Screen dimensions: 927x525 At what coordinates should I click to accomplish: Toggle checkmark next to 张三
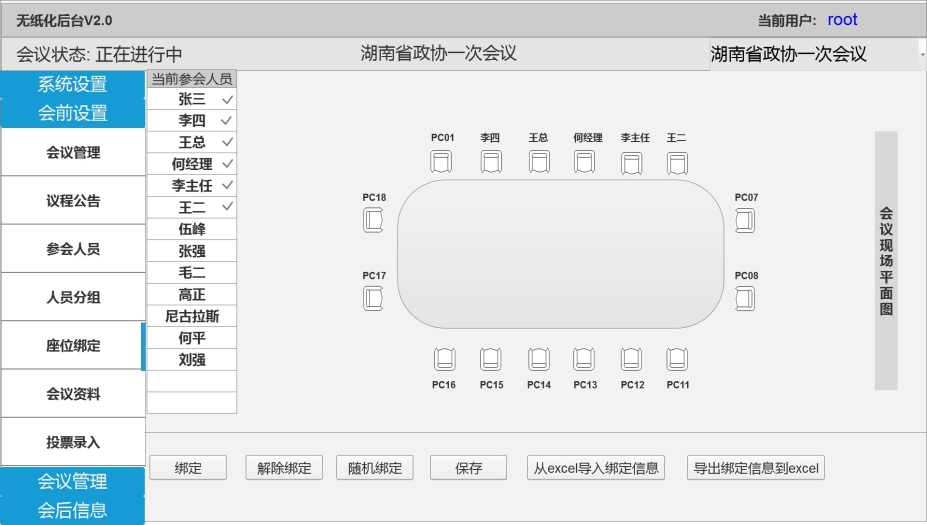tap(227, 99)
